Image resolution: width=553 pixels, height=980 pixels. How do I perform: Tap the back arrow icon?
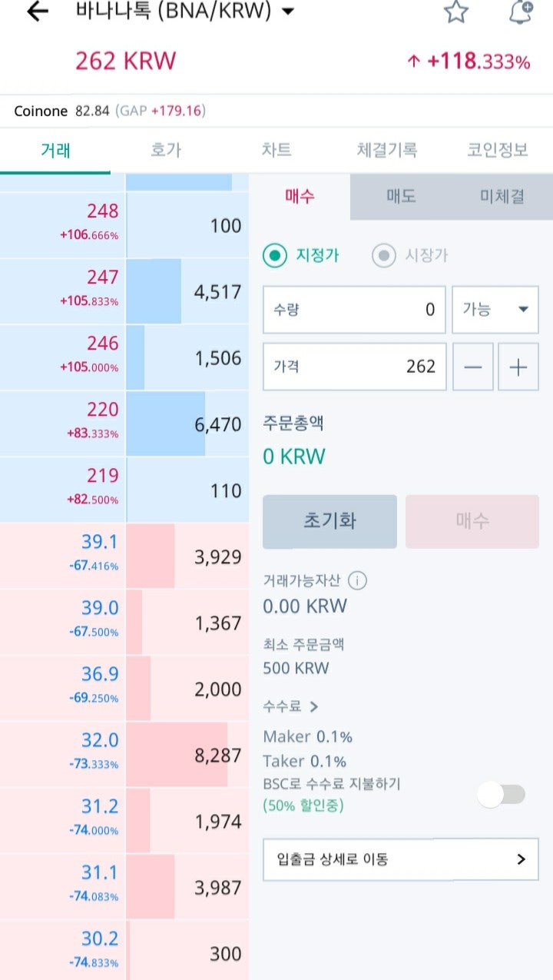pos(37,12)
